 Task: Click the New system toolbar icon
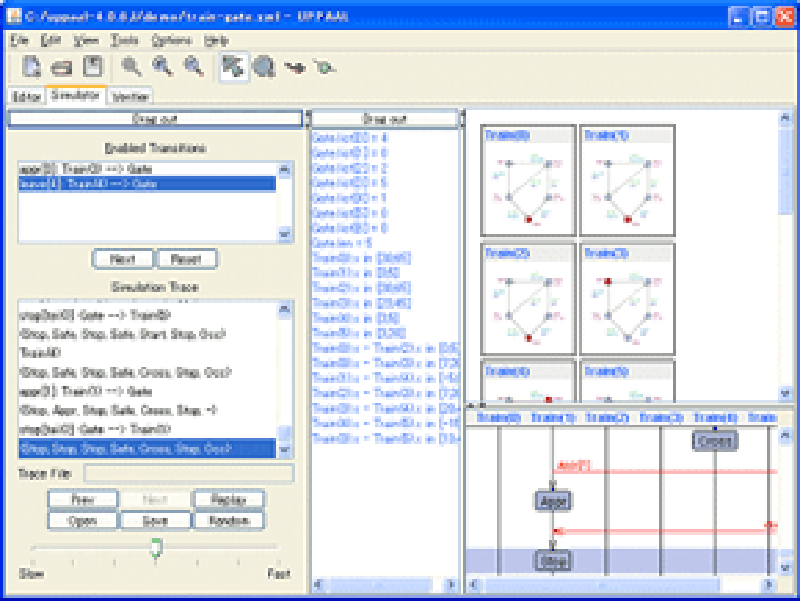point(31,67)
